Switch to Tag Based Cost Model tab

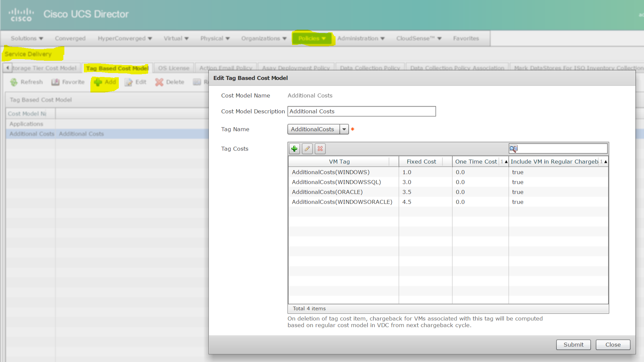tap(117, 68)
